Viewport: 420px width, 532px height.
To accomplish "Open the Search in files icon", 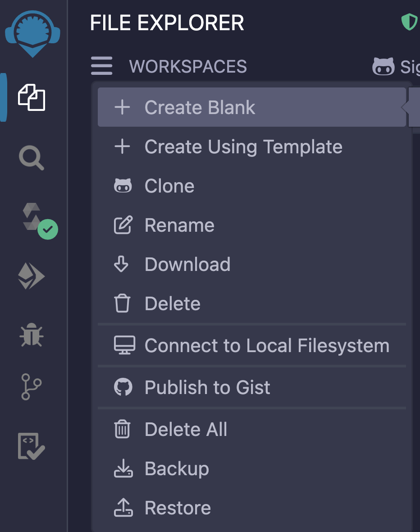I will point(32,159).
